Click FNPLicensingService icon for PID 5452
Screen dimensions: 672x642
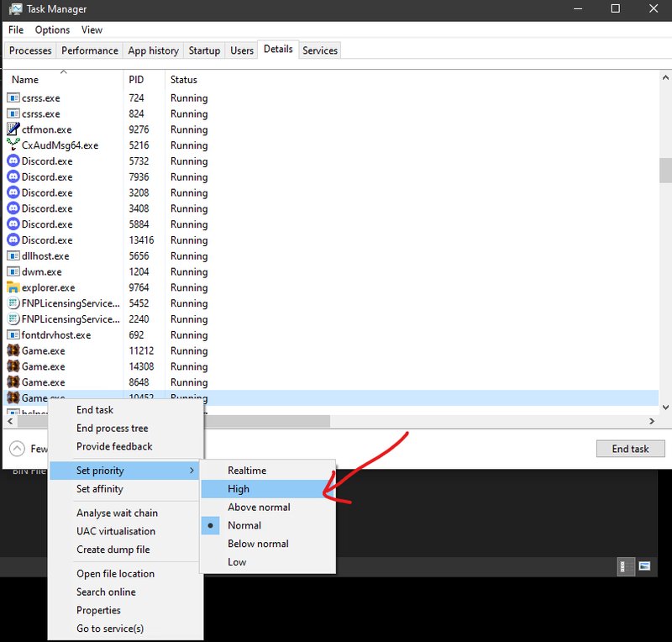pyautogui.click(x=13, y=303)
